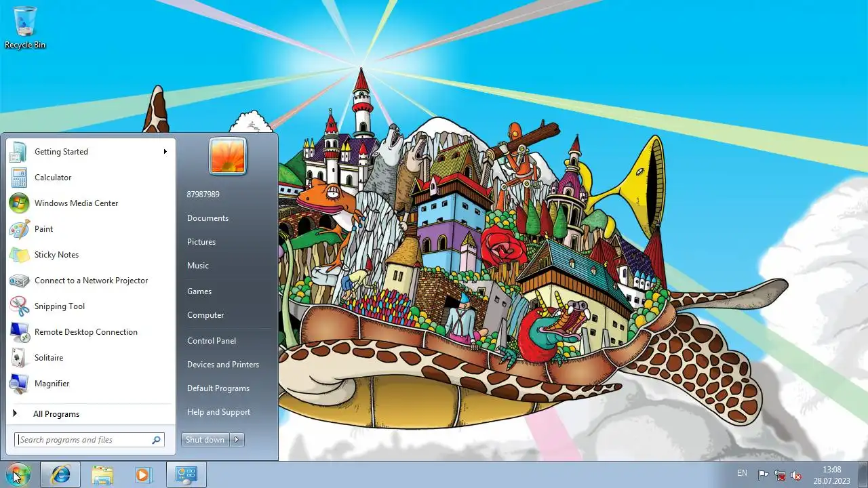This screenshot has height=488, width=868.
Task: Select the Paint program label
Action: tap(44, 229)
